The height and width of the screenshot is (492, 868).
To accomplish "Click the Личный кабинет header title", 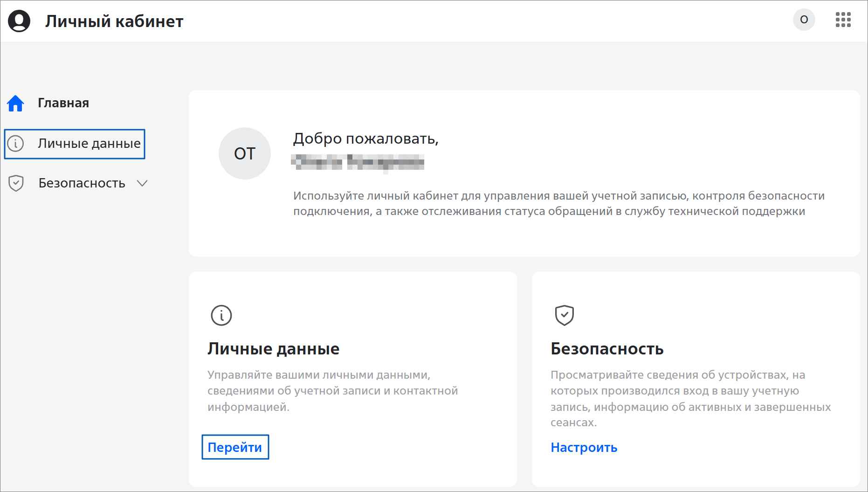I will pos(114,21).
